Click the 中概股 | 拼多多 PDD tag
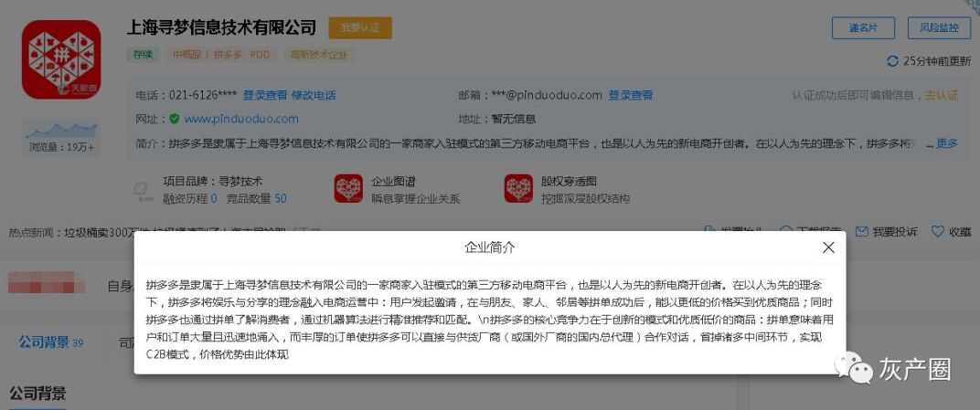This screenshot has height=410, width=980. tap(221, 55)
